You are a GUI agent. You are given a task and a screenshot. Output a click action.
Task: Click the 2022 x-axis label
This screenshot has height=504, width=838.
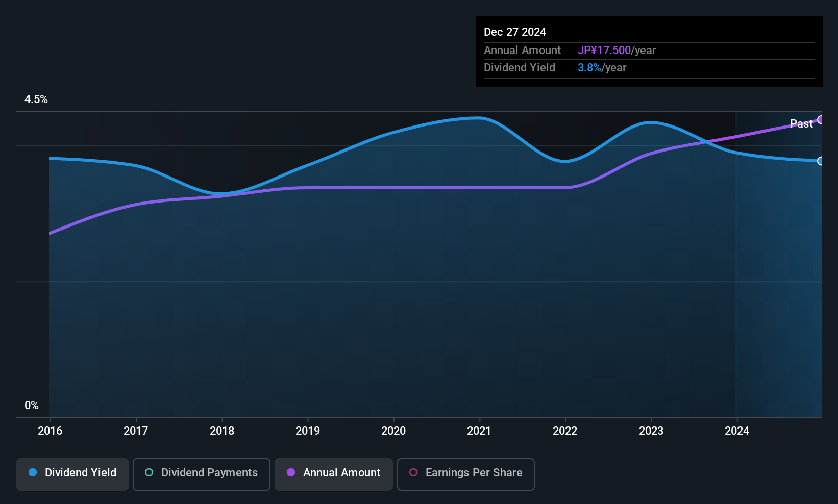pyautogui.click(x=565, y=431)
